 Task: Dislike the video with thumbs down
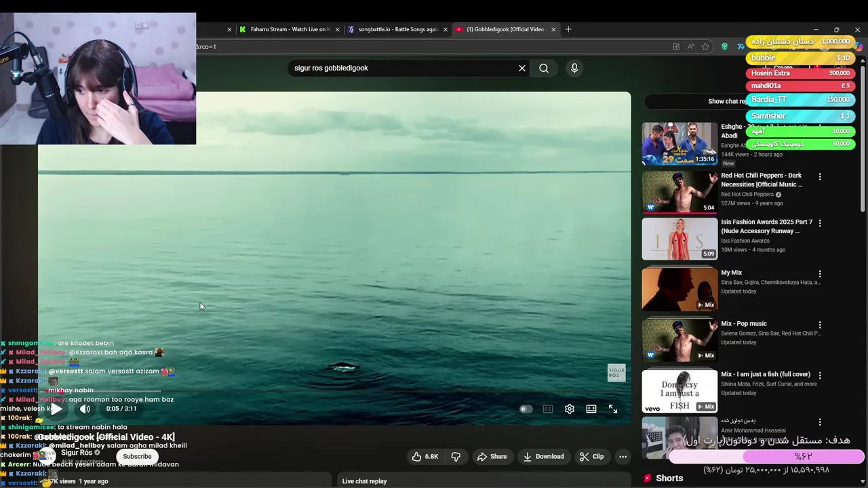(456, 457)
